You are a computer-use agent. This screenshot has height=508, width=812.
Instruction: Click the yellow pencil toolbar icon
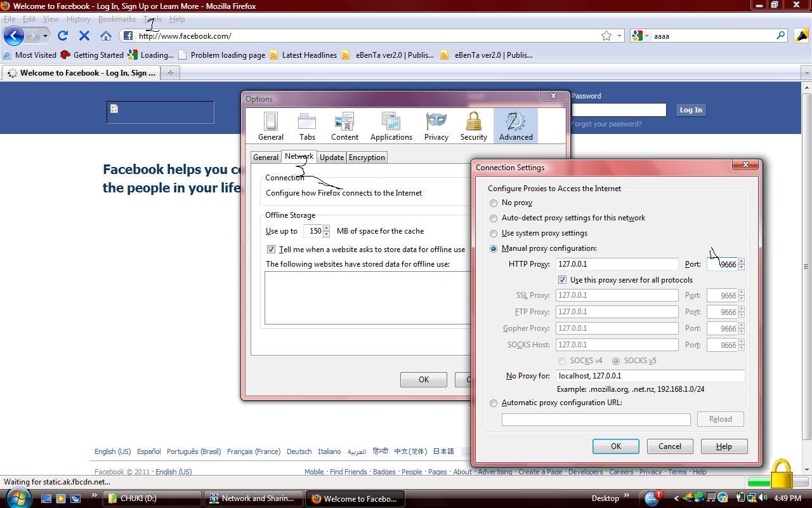pos(801,36)
